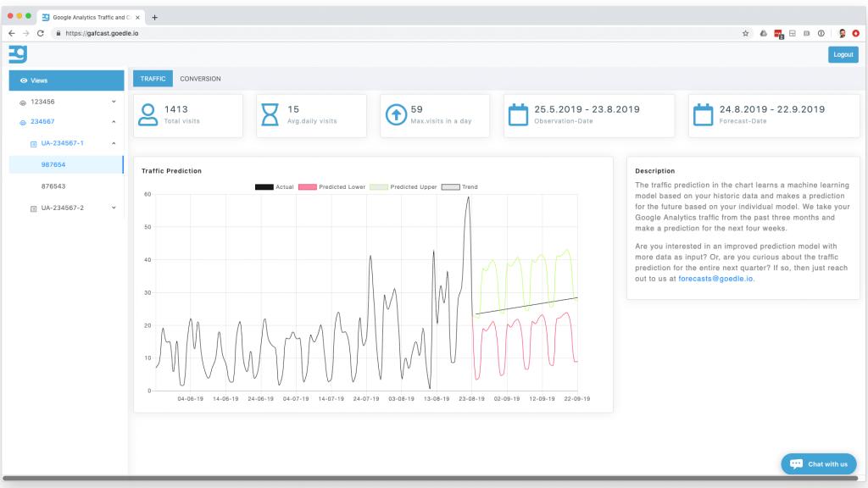
Task: Switch to the CONVERSION tab
Action: click(x=200, y=79)
